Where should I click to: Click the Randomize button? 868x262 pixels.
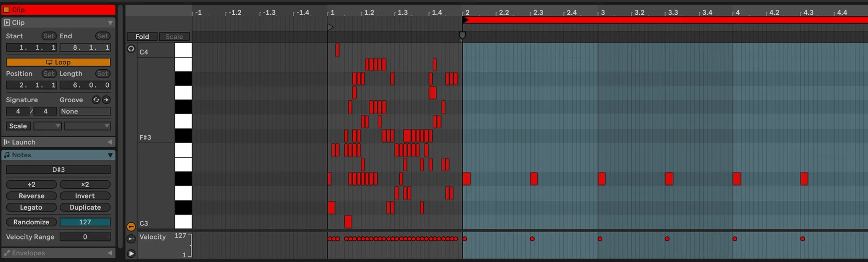[31, 222]
